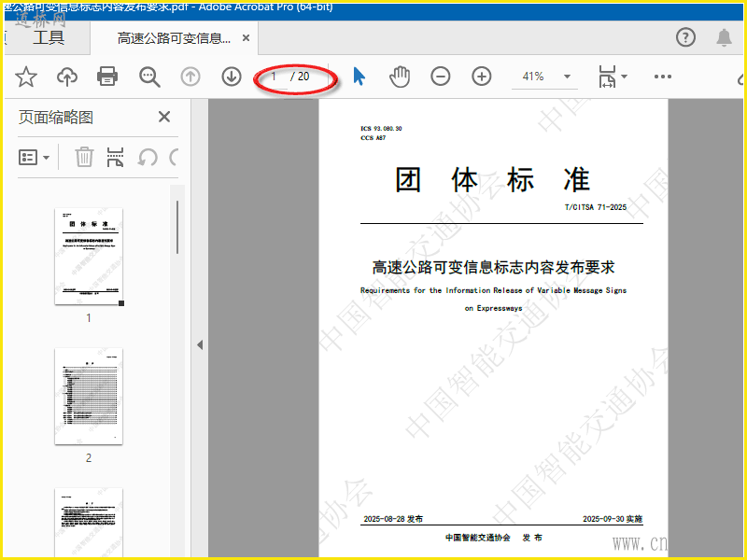Click the 页面缩略图 panel title

[x=56, y=118]
